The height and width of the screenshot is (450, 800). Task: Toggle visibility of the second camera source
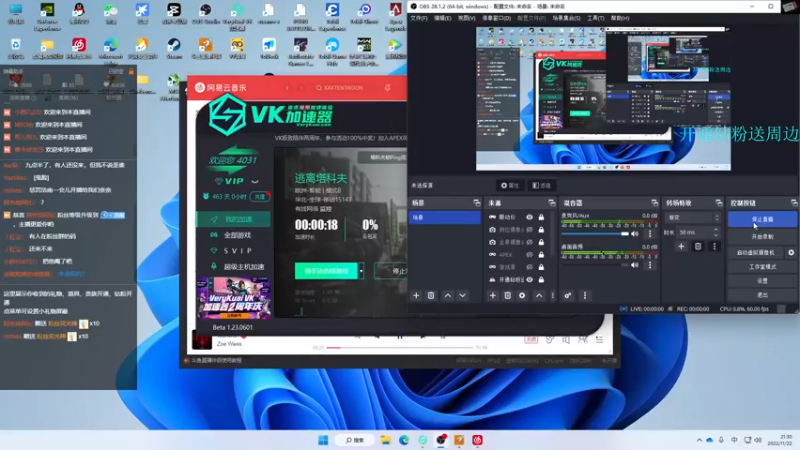[530, 230]
